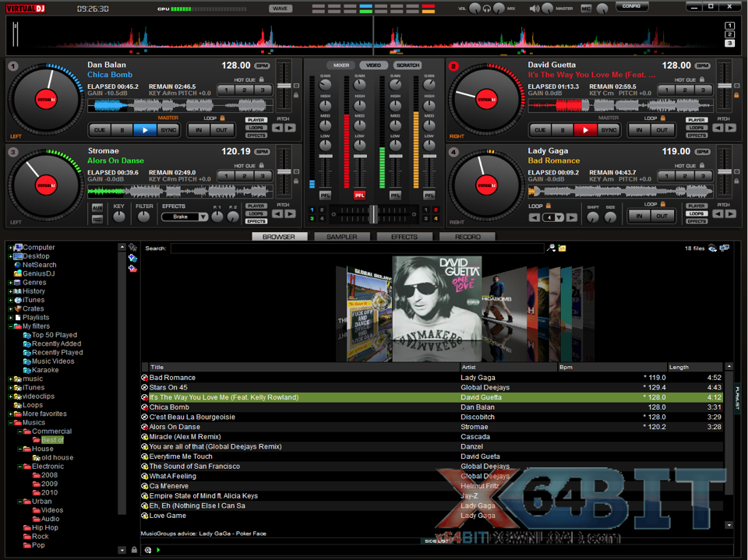Viewport: 748px width, 560px height.
Task: Expand the Genres tree node
Action: click(x=10, y=283)
